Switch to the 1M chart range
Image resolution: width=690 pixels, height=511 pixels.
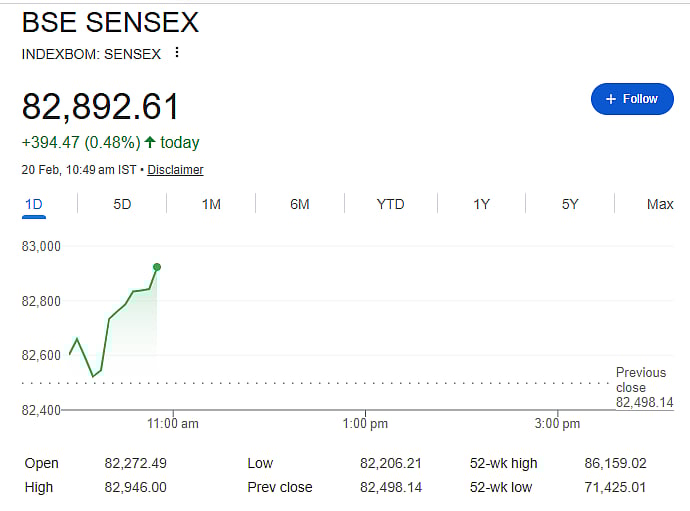pyautogui.click(x=211, y=204)
